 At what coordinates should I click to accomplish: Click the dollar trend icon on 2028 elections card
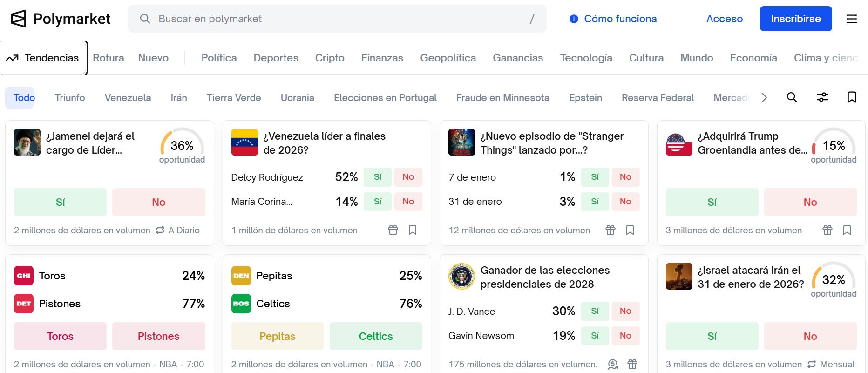point(614,364)
